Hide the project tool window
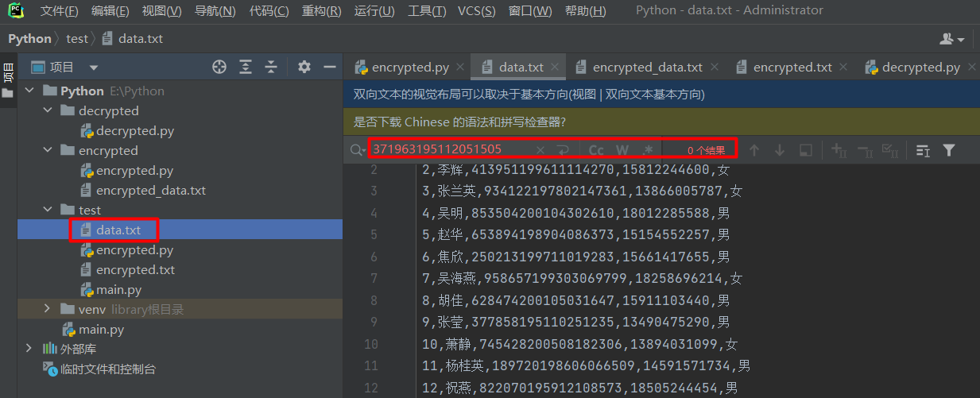This screenshot has height=398, width=980. tap(329, 68)
